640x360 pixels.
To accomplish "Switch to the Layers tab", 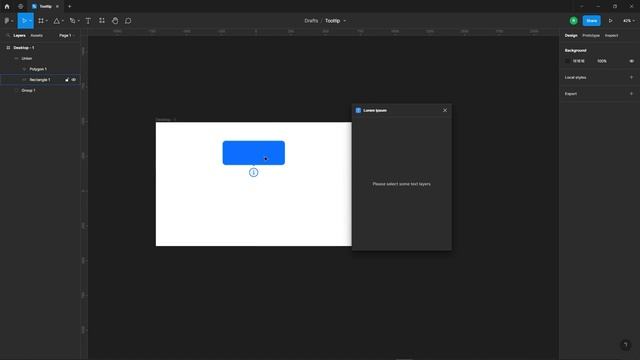I will pyautogui.click(x=19, y=36).
